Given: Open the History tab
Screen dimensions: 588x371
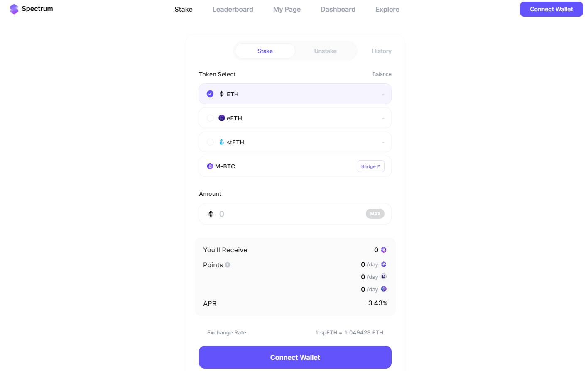Looking at the screenshot, I should [382, 51].
